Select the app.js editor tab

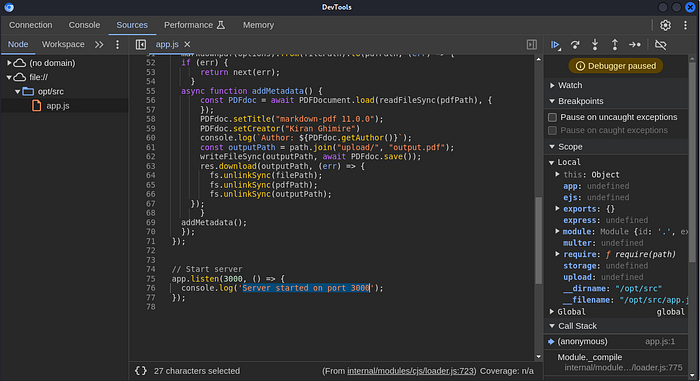tap(167, 44)
